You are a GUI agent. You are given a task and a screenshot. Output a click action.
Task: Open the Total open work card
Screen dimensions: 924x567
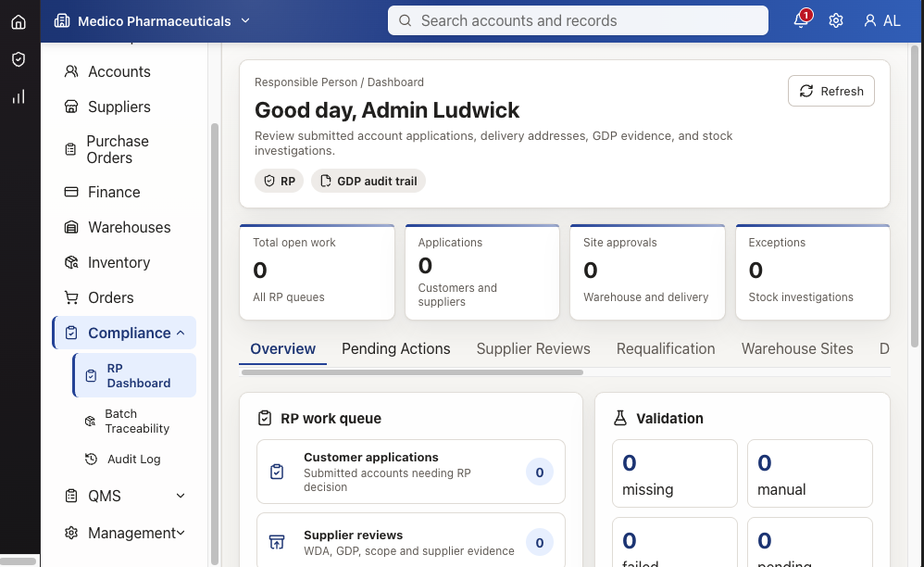pos(317,272)
